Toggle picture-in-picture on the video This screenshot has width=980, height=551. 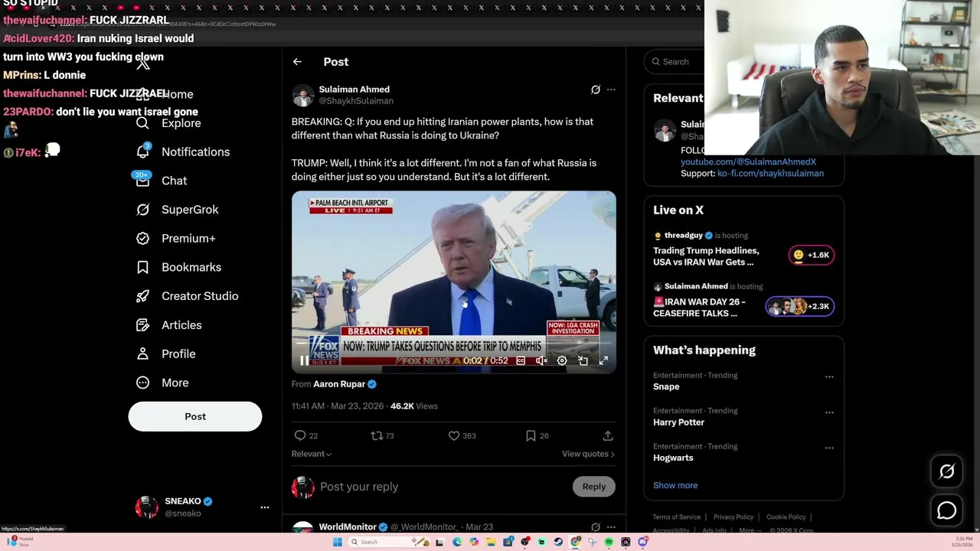pyautogui.click(x=583, y=360)
